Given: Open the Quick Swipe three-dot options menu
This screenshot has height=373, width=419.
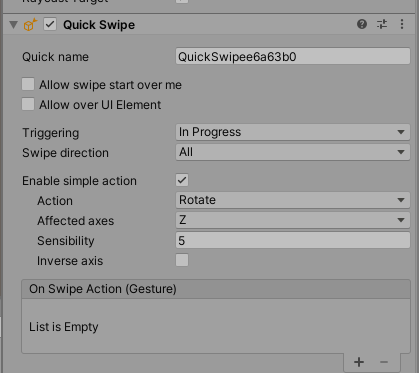Looking at the screenshot, I should (x=402, y=24).
